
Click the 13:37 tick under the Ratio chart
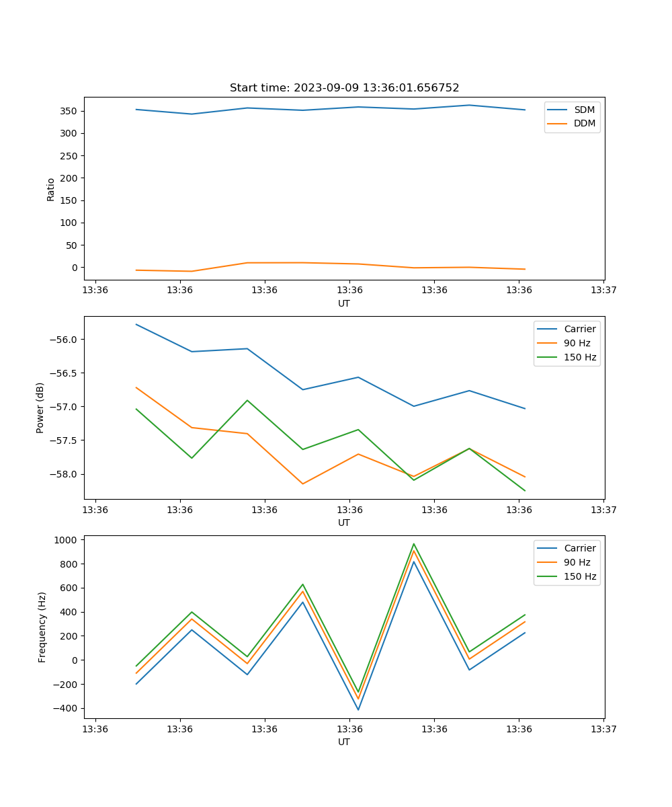(x=603, y=291)
